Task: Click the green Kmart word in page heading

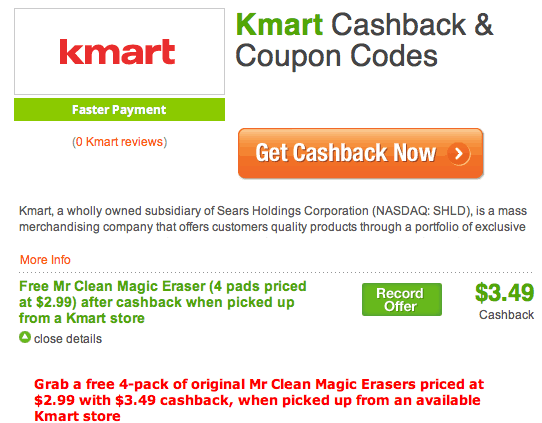Action: [x=279, y=25]
